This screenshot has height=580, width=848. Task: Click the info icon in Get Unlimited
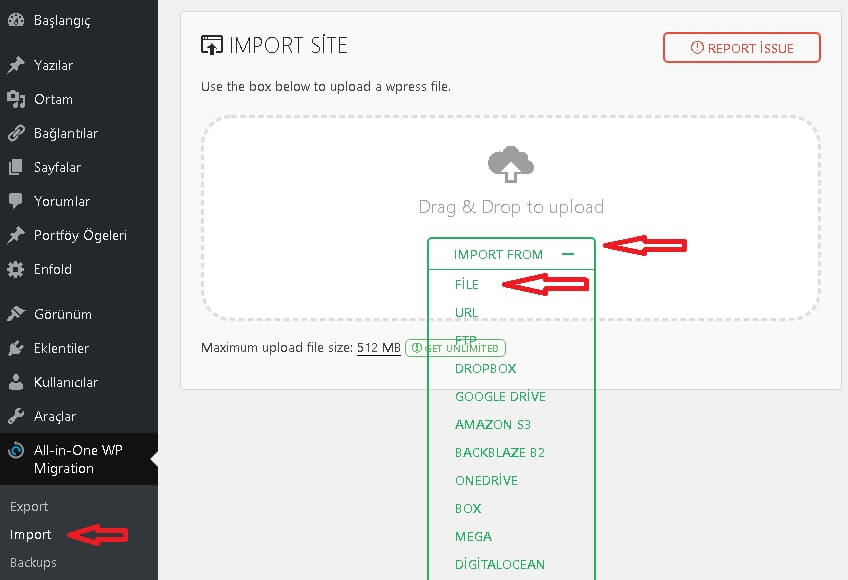click(x=416, y=348)
